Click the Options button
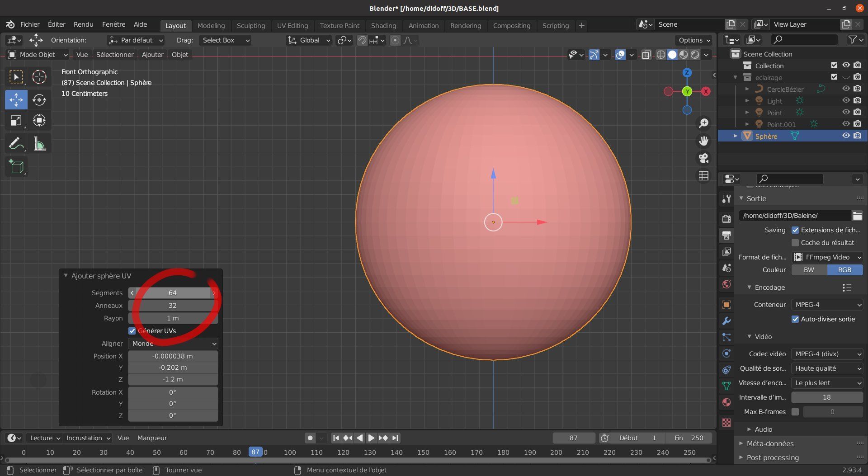This screenshot has width=868, height=476. (694, 40)
